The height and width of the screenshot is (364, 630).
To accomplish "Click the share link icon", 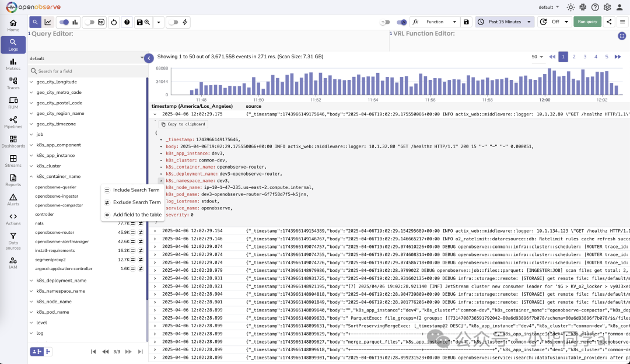I will [609, 22].
